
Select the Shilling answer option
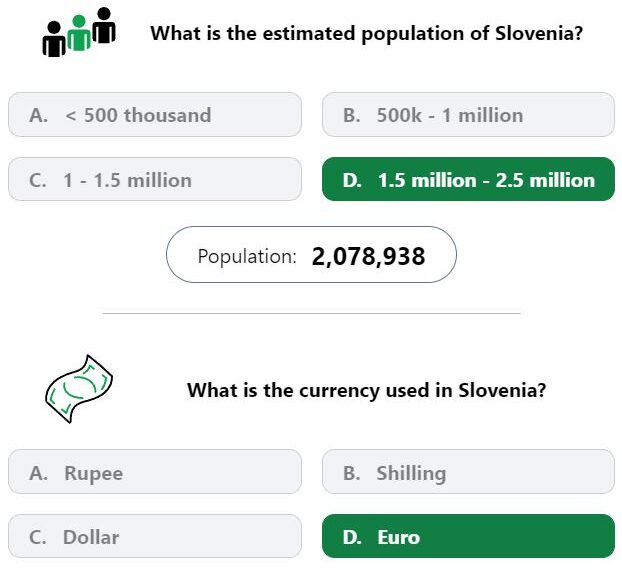coord(468,472)
